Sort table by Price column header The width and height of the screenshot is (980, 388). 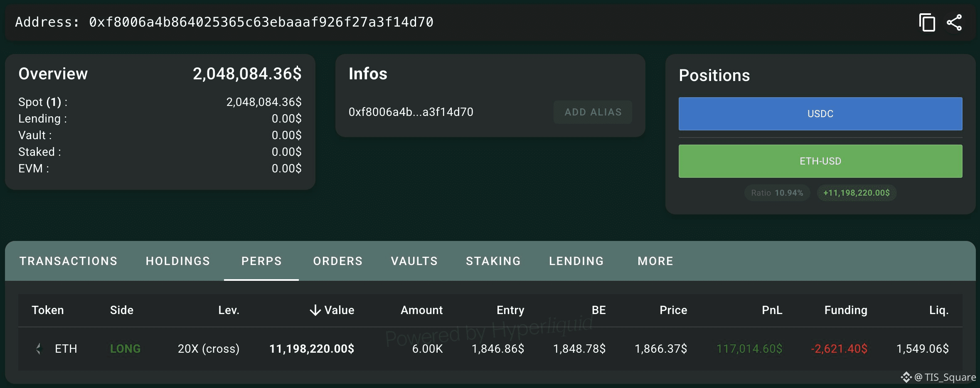tap(673, 310)
